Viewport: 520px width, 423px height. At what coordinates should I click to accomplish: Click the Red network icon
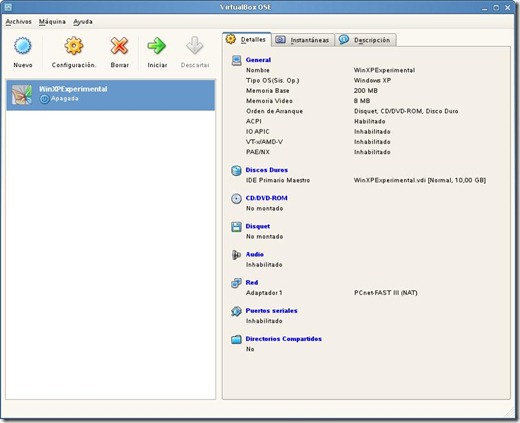pyautogui.click(x=236, y=283)
